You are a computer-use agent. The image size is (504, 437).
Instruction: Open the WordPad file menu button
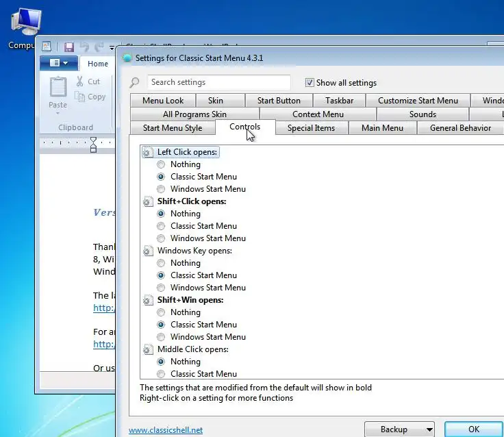59,63
